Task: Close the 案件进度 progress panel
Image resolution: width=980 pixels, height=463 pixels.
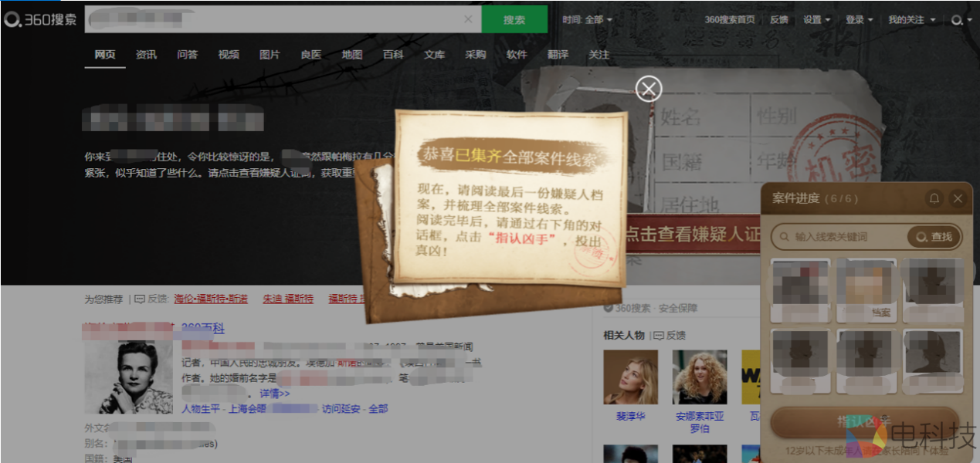Action: point(958,198)
